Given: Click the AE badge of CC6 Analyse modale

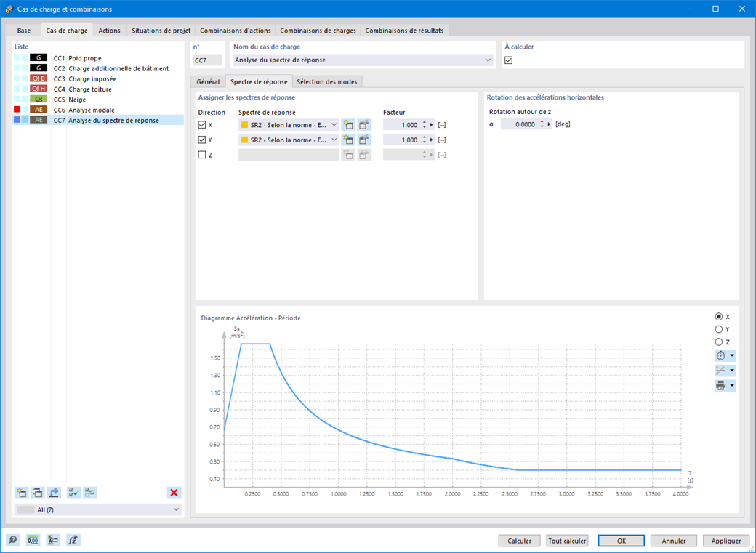Looking at the screenshot, I should [39, 110].
